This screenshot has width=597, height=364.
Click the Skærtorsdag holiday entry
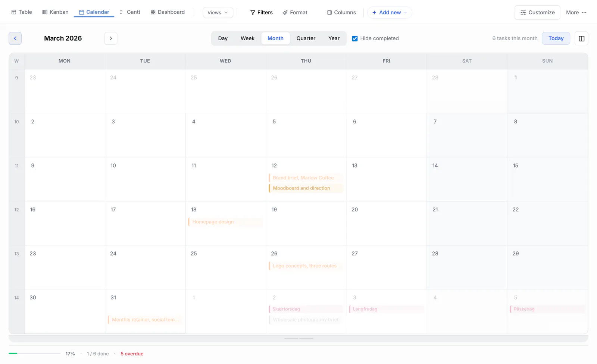(306, 309)
